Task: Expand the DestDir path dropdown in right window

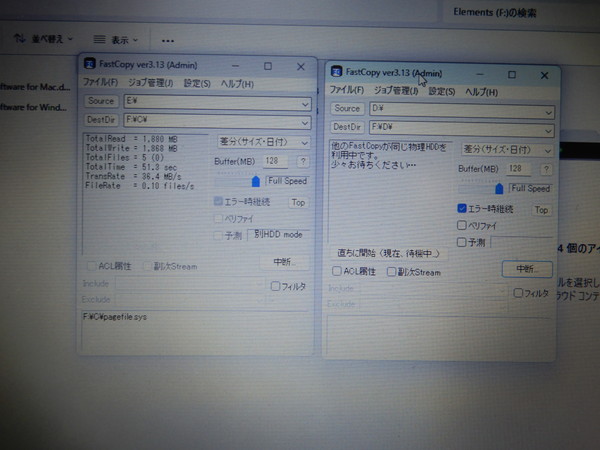Action: coord(549,128)
